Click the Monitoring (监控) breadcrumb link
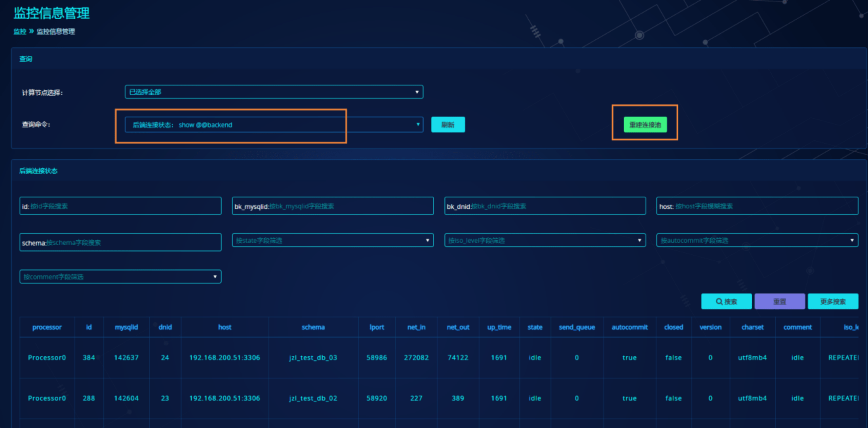This screenshot has width=868, height=428. pyautogui.click(x=20, y=32)
